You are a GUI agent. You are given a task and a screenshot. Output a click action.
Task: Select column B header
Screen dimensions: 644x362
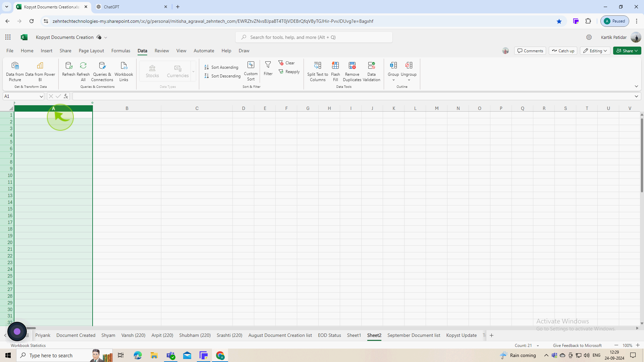pos(127,108)
